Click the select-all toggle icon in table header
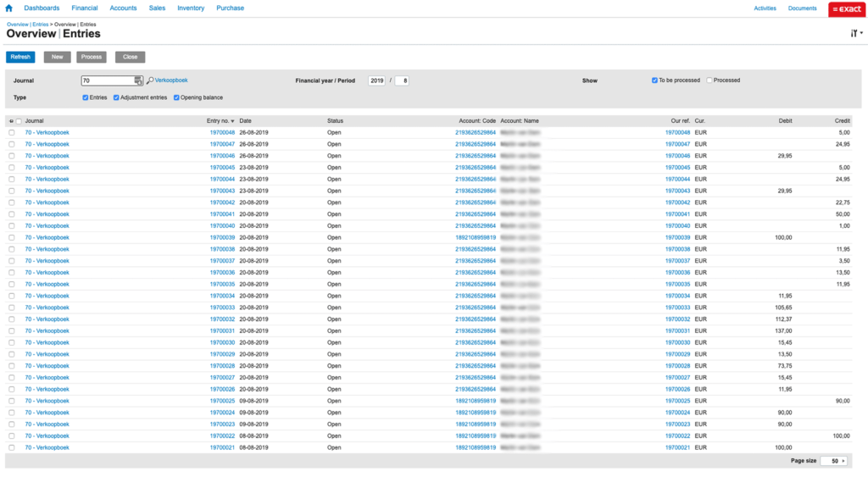Screen dimensions: 868x488 [11, 121]
